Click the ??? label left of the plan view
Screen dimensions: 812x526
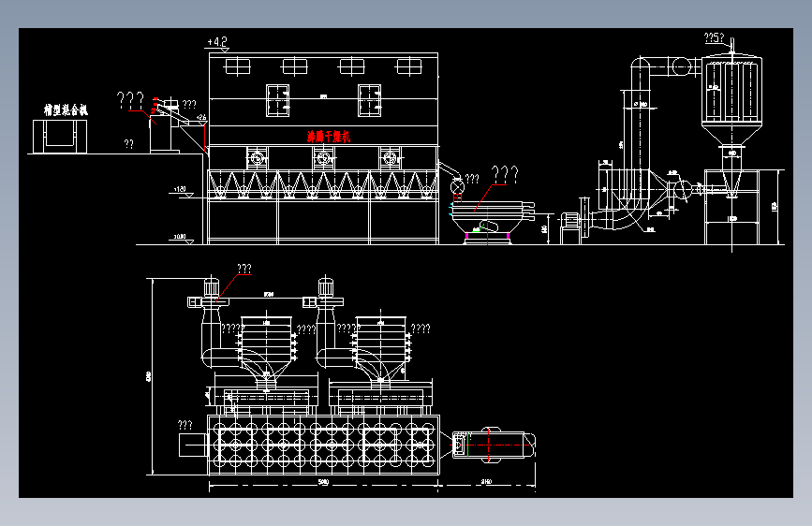(185, 425)
